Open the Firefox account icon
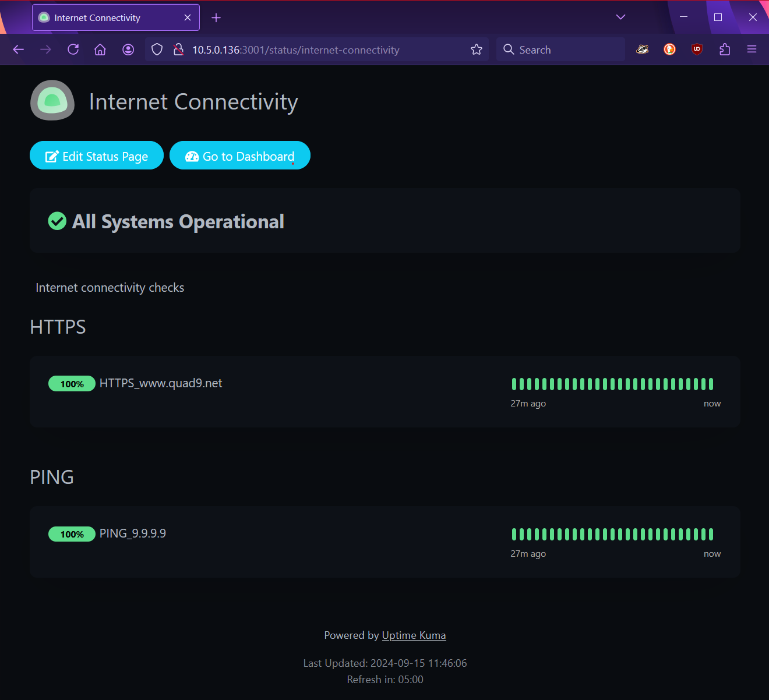The image size is (769, 700). (128, 50)
